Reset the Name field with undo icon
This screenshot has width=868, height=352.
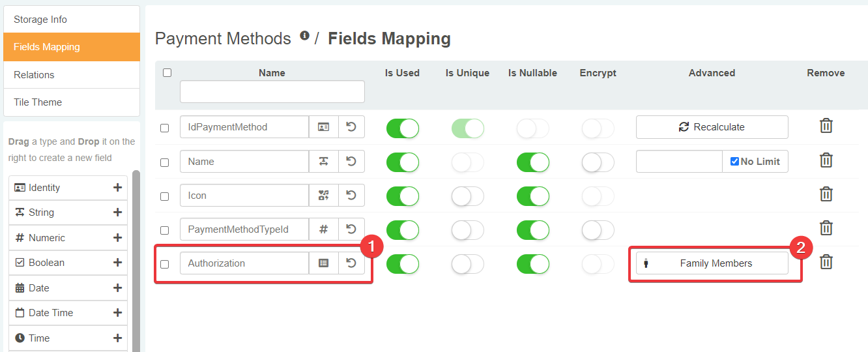[351, 162]
